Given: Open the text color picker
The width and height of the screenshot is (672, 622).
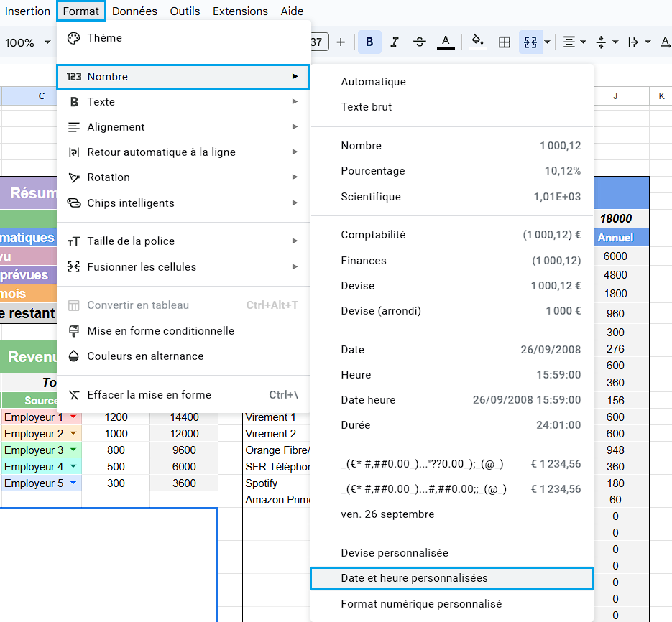Looking at the screenshot, I should [x=446, y=42].
